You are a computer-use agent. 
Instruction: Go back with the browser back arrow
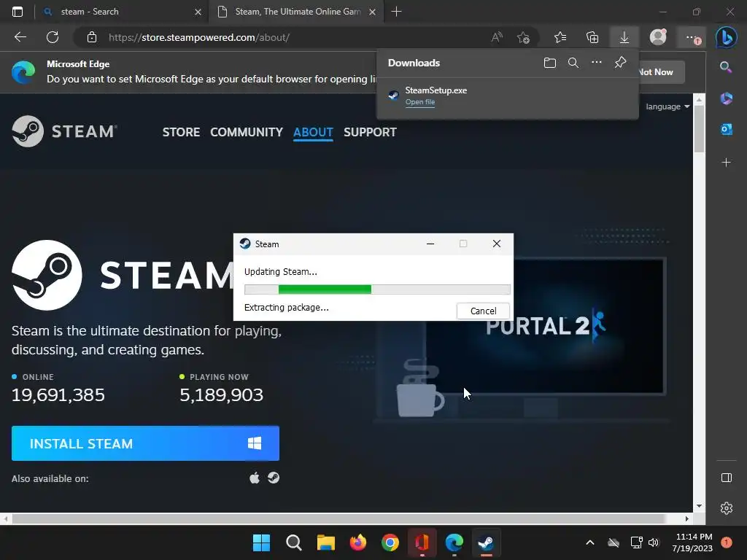click(x=20, y=37)
